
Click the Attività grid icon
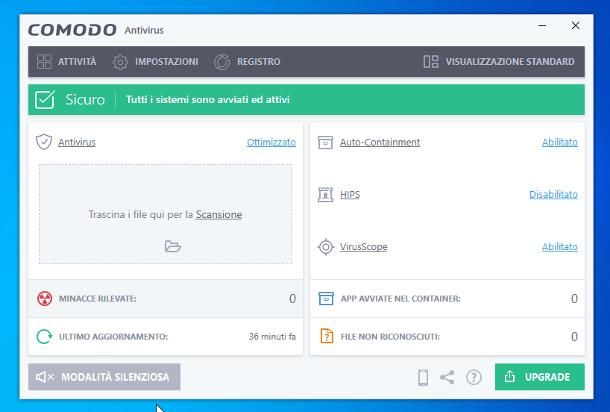(44, 61)
